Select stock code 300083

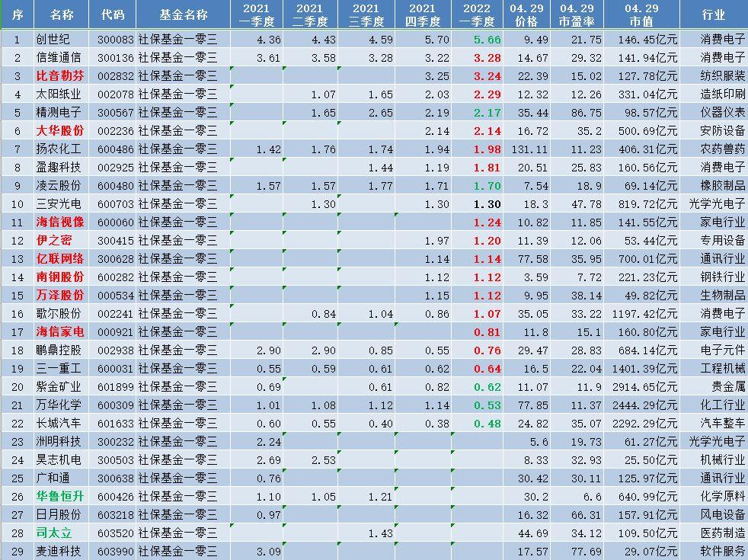click(116, 40)
